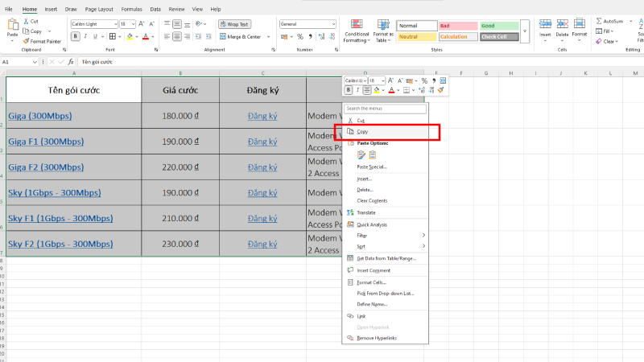Click the Cut scissors icon in the ribbon
Image resolution: width=644 pixels, height=362 pixels.
click(26, 22)
